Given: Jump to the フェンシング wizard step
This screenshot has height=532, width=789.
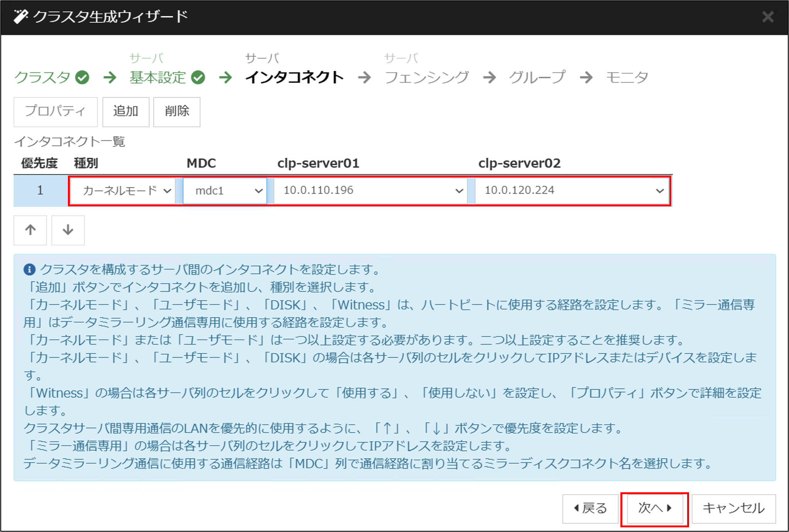Looking at the screenshot, I should point(426,78).
